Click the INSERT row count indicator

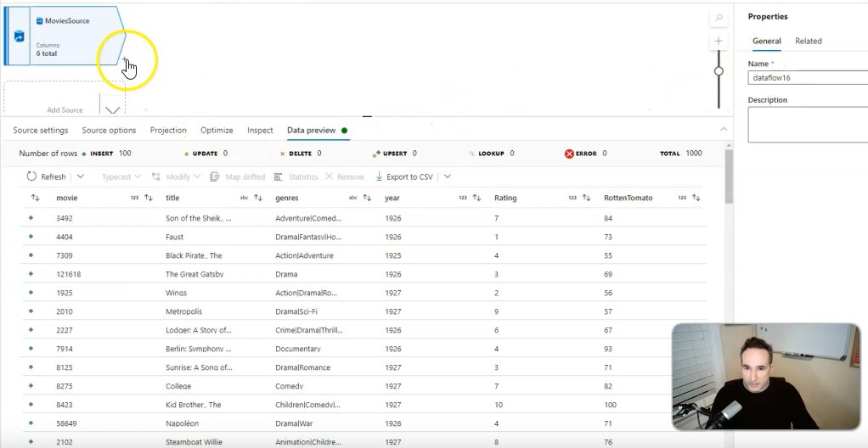(x=106, y=154)
